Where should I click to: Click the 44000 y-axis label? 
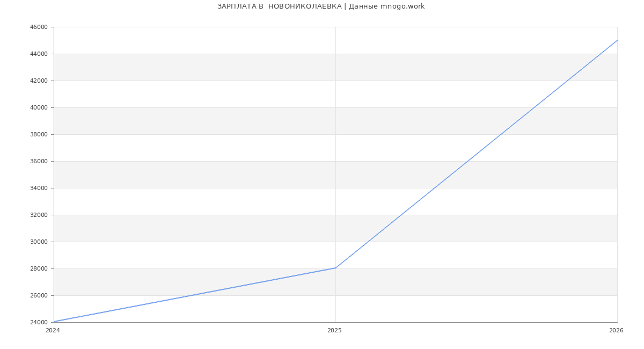[39, 54]
